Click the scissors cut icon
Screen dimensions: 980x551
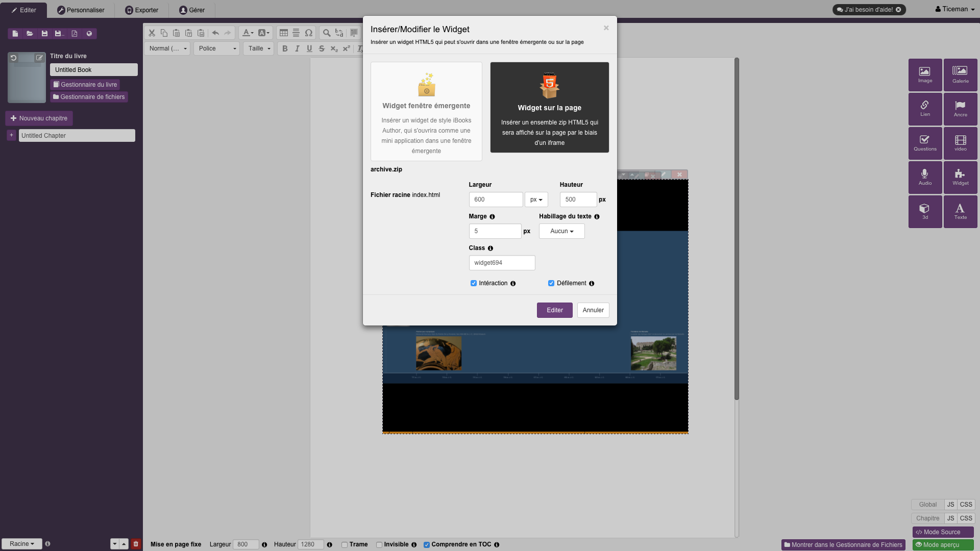coord(152,33)
